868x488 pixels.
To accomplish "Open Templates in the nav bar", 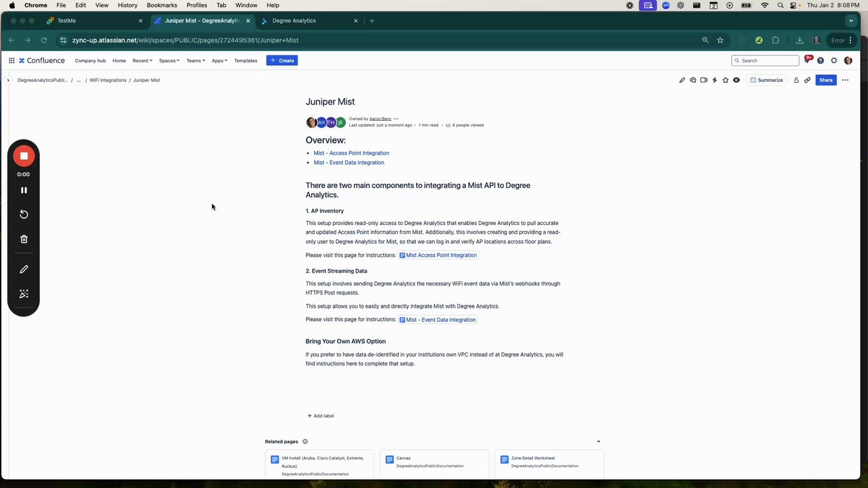I will [245, 60].
